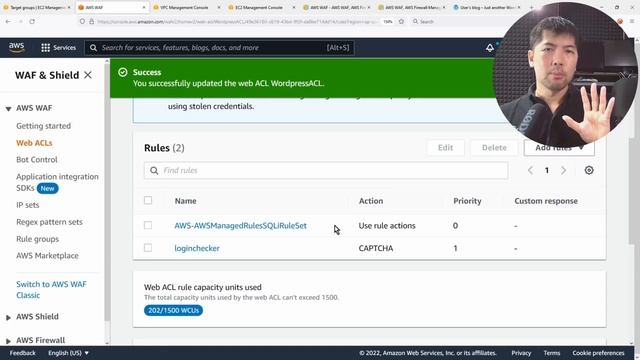The width and height of the screenshot is (640, 360).
Task: Open Rule groups in sidebar
Action: click(x=38, y=239)
